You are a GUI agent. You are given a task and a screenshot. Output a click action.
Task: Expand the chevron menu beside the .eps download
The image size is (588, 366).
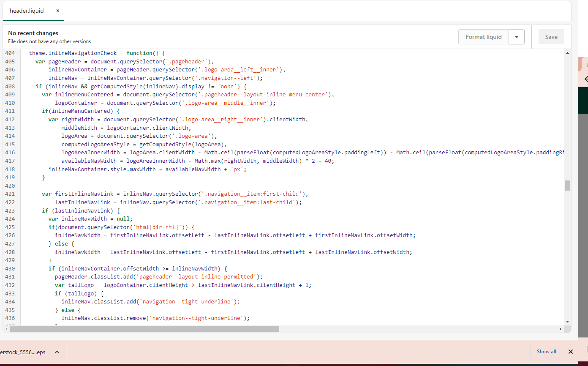point(57,352)
